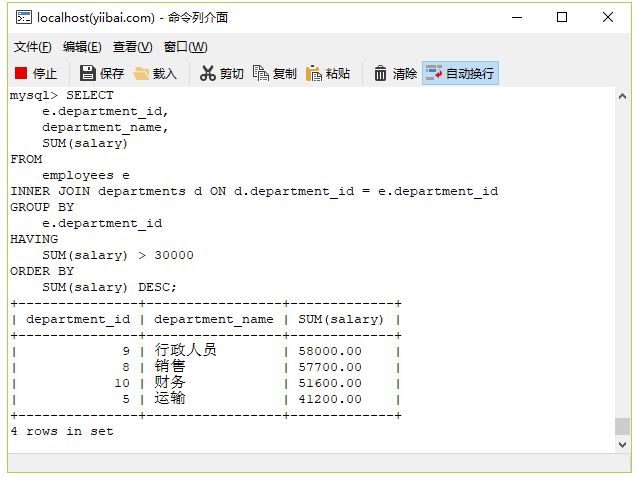This screenshot has height=478, width=639.
Task: Click the Save (保存) floppy disk icon
Action: coord(88,73)
